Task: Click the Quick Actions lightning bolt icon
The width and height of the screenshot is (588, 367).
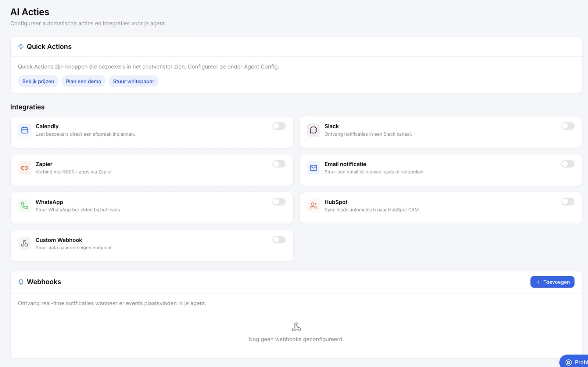Action: click(21, 47)
